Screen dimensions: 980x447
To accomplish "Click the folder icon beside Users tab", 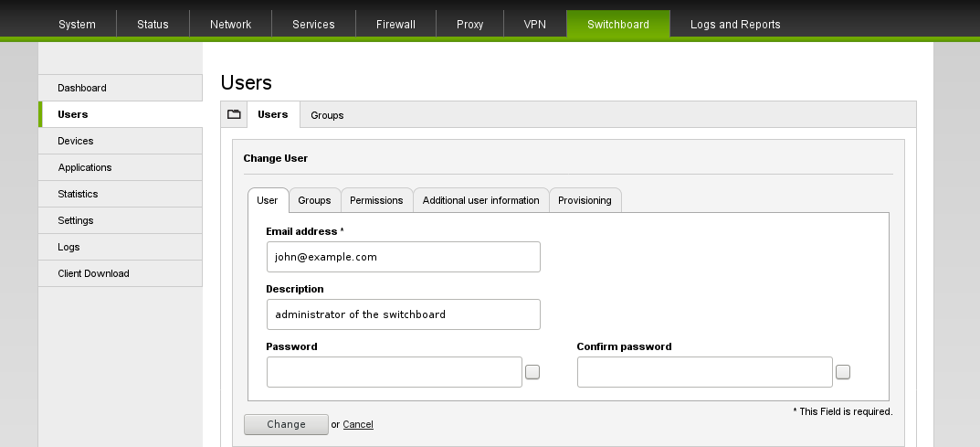I will (234, 114).
